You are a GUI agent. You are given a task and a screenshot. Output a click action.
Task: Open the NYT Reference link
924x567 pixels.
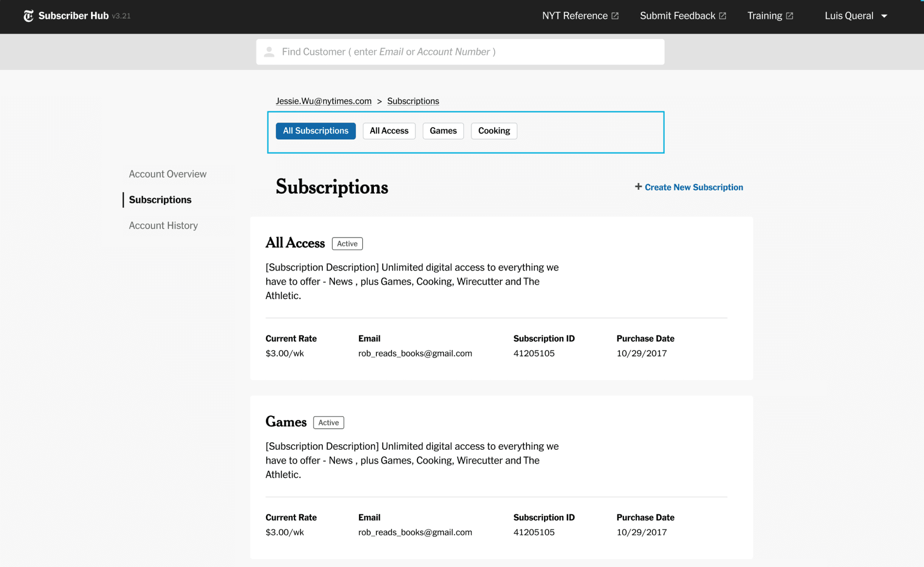(x=580, y=16)
